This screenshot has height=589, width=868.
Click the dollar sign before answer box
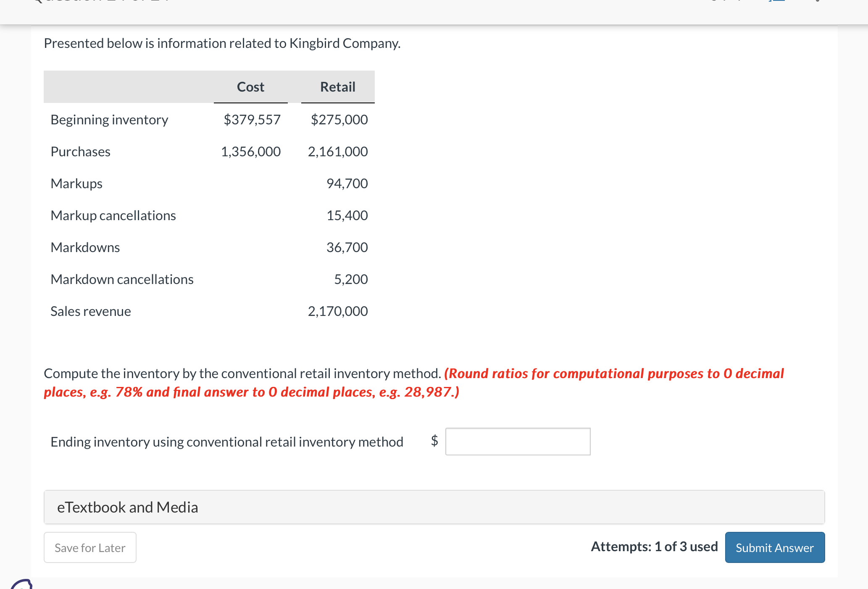point(434,440)
